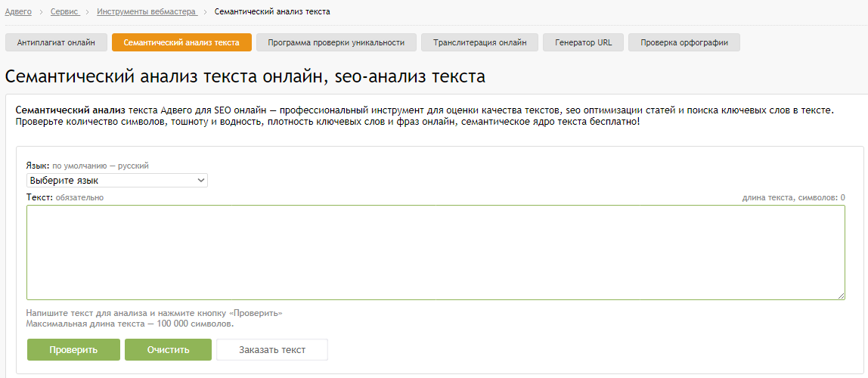The height and width of the screenshot is (378, 868).
Task: Click the Проверить button
Action: (x=73, y=350)
